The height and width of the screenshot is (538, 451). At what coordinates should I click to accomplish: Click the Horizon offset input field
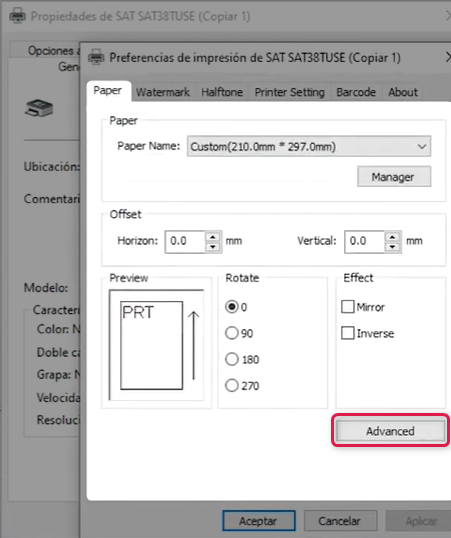click(x=185, y=242)
